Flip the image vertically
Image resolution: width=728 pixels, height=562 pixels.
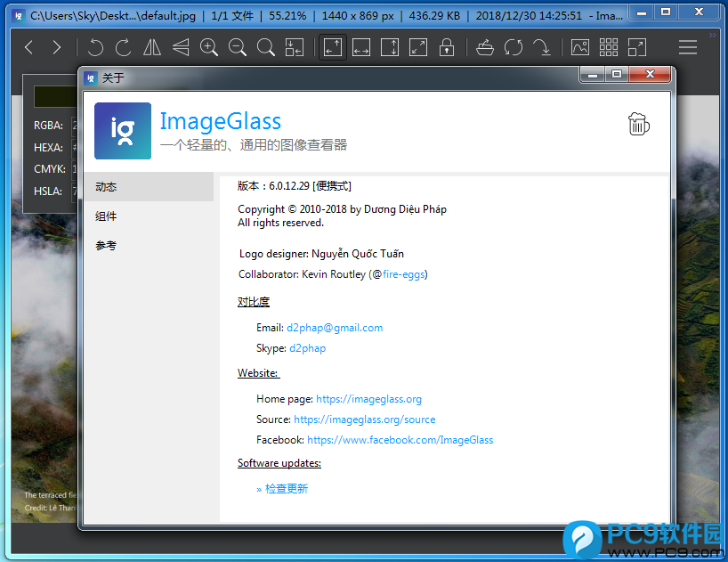click(181, 47)
